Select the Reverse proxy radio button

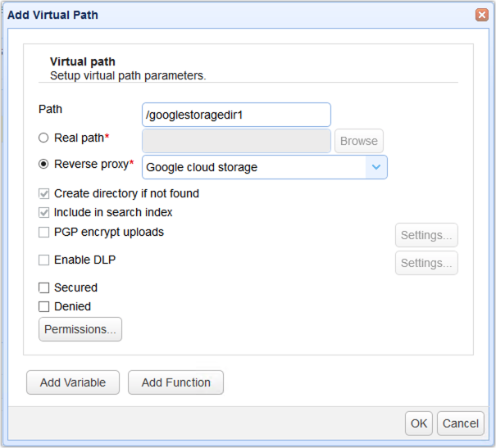tap(44, 164)
